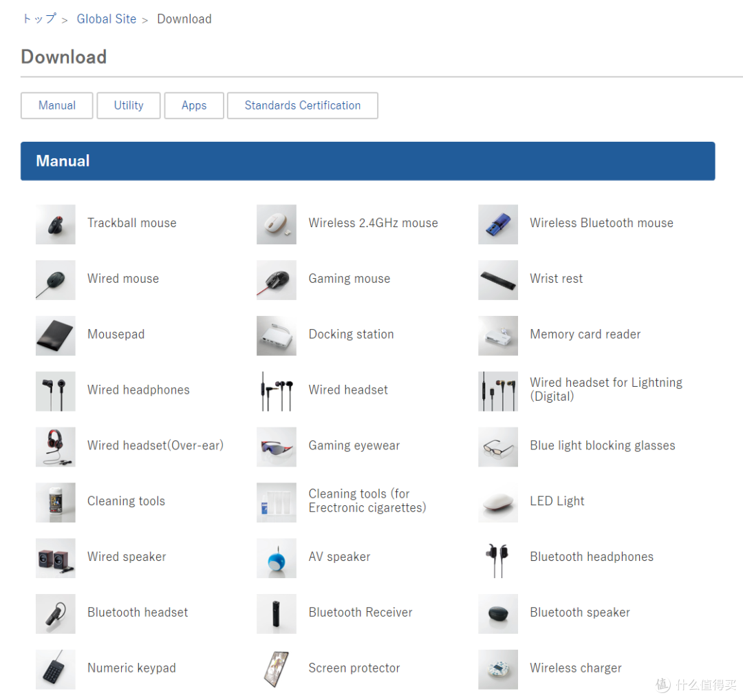This screenshot has height=700, width=743.
Task: Open the Trackball mouse text link
Action: (x=131, y=223)
